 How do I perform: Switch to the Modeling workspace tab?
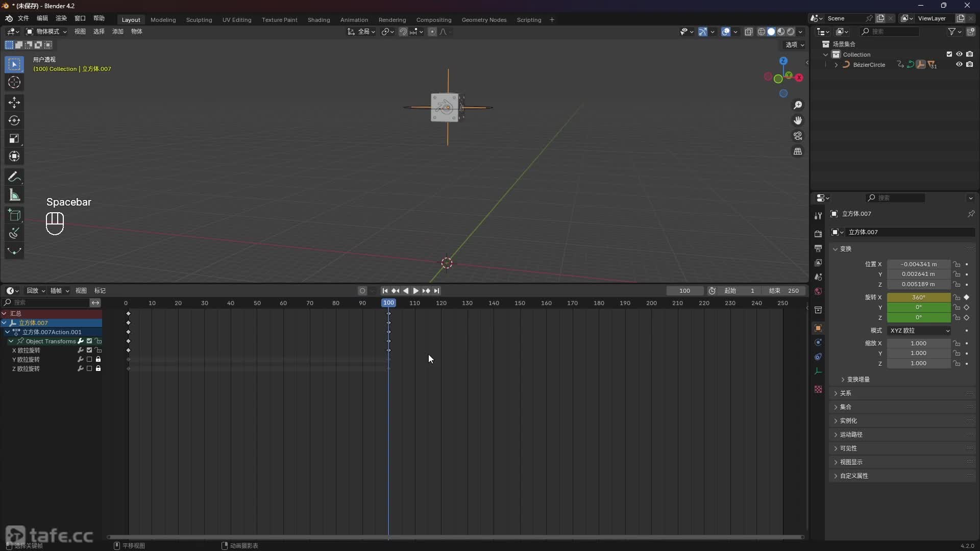(163, 20)
